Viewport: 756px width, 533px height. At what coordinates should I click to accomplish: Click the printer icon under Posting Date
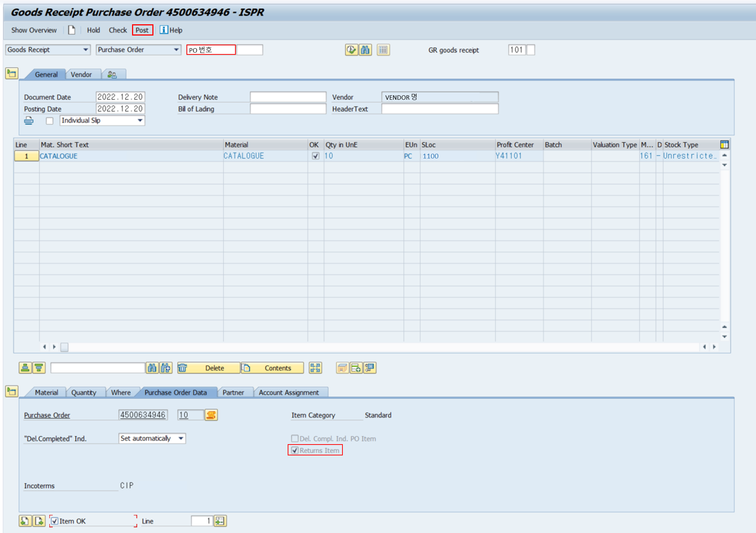pos(29,120)
